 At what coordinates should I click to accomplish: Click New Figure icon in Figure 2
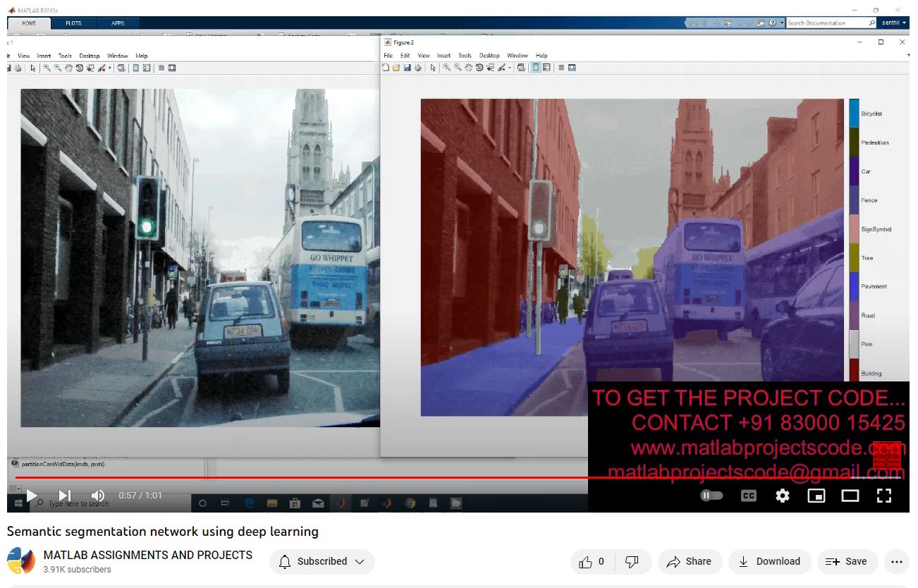pyautogui.click(x=386, y=68)
